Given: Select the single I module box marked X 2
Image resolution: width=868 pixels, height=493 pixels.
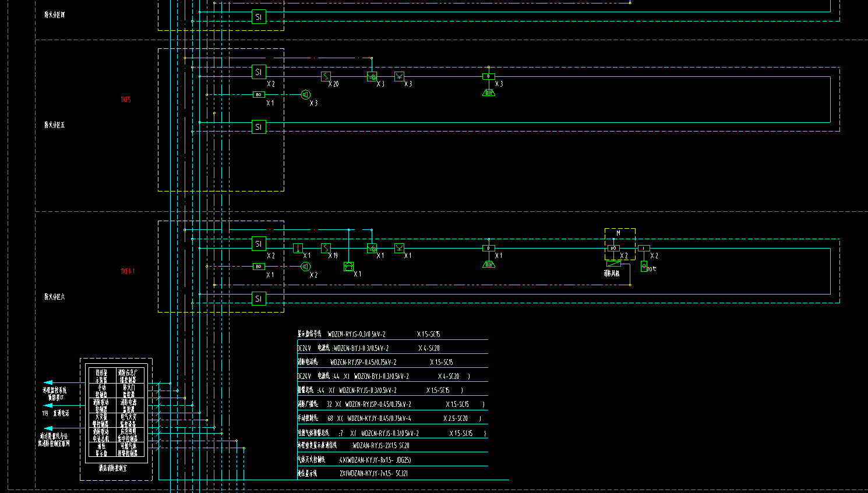Looking at the screenshot, I should 644,248.
